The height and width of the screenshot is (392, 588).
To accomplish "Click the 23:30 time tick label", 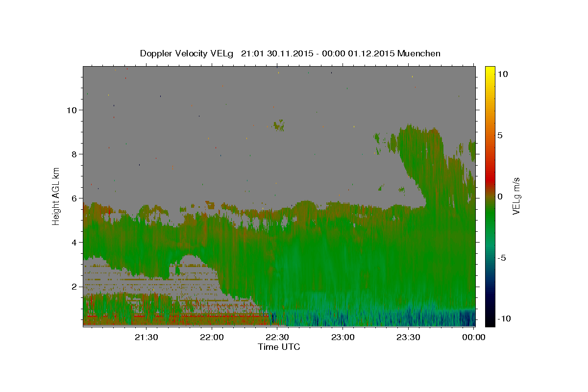I will click(x=409, y=337).
